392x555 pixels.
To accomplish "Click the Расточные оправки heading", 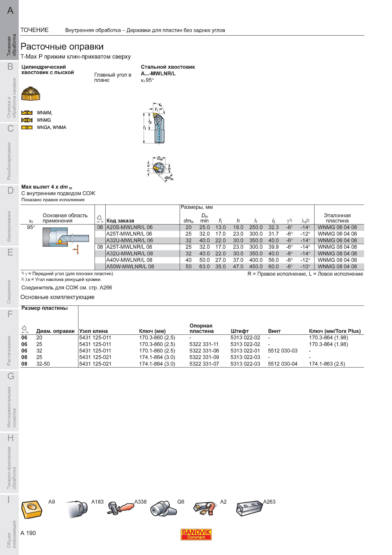I will click(x=62, y=46).
